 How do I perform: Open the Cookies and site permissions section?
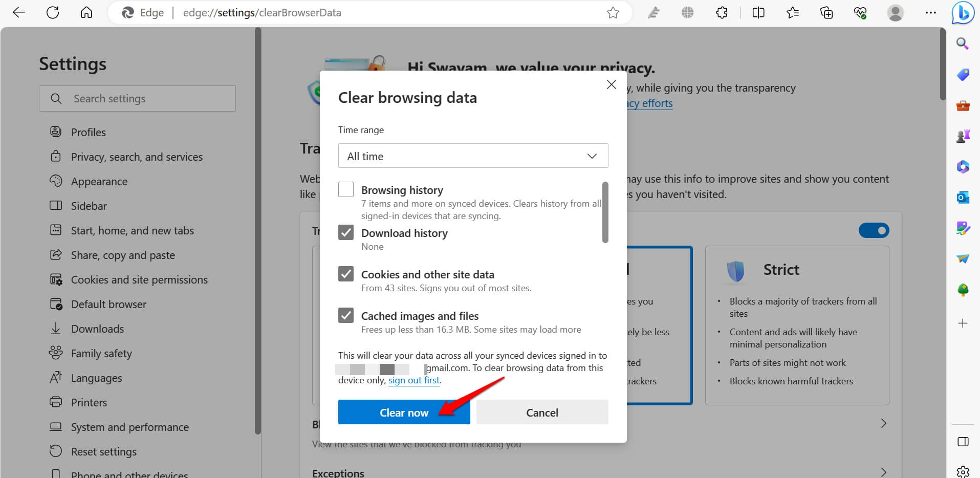point(139,279)
